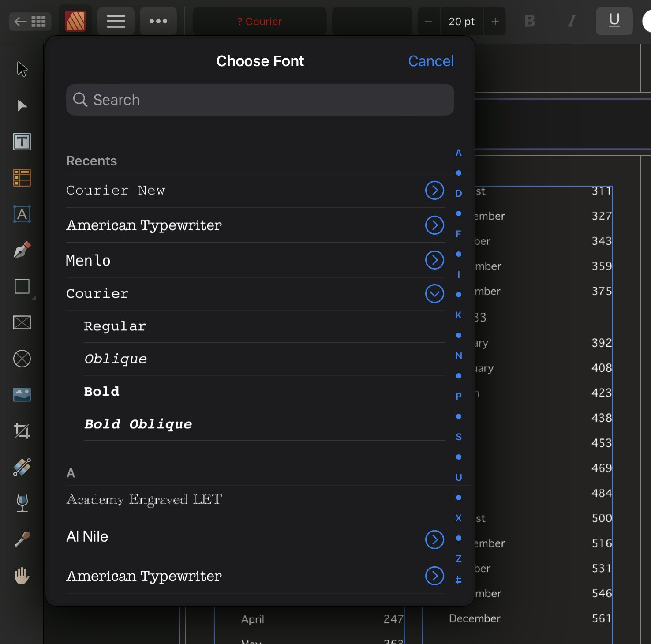
Task: Select the Rectangle shape tool
Action: coord(22,286)
